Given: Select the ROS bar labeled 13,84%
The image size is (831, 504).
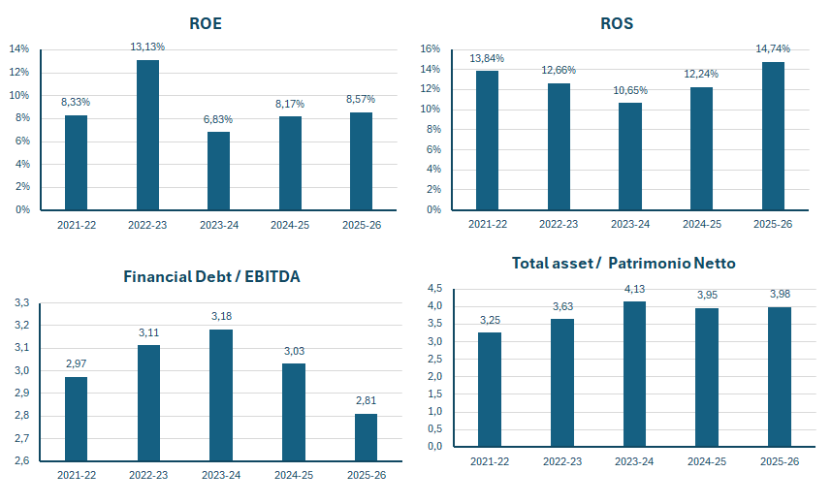Looking at the screenshot, I should [x=487, y=141].
